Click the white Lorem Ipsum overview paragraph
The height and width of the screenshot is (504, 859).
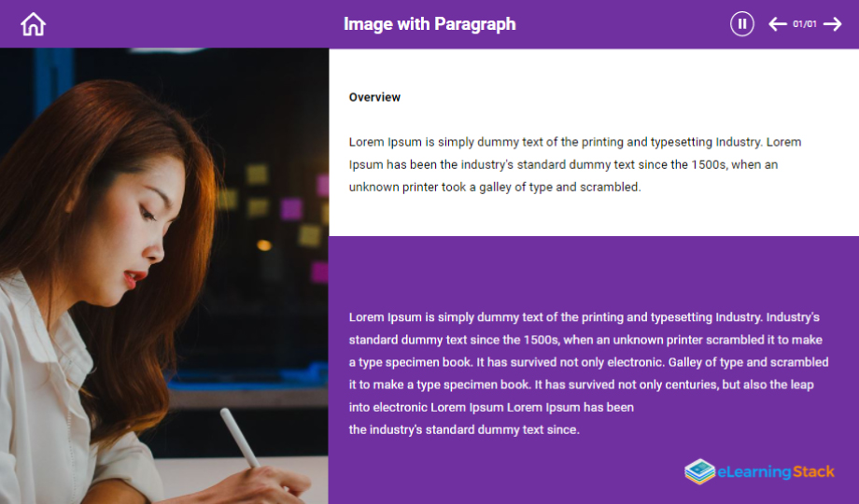(575, 164)
